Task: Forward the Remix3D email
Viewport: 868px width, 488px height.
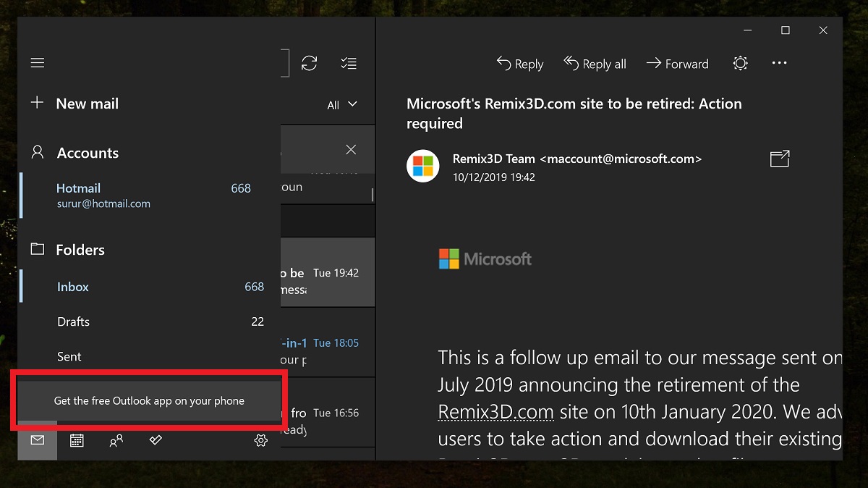Action: (x=678, y=64)
